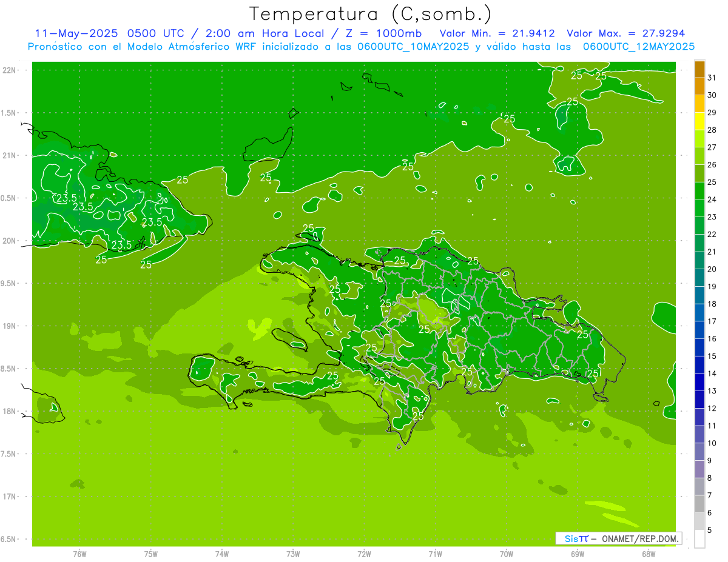The height and width of the screenshot is (562, 728).
Task: Click the '6' value on the color legend
Action: (710, 513)
